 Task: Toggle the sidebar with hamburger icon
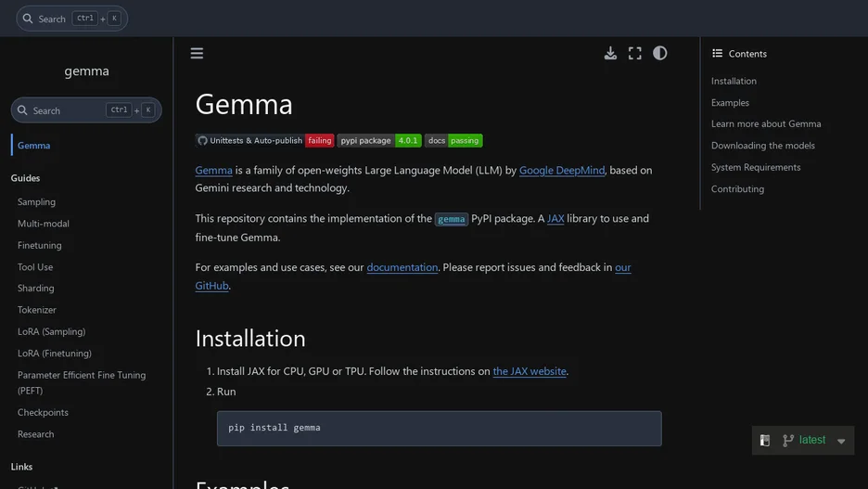pos(197,53)
